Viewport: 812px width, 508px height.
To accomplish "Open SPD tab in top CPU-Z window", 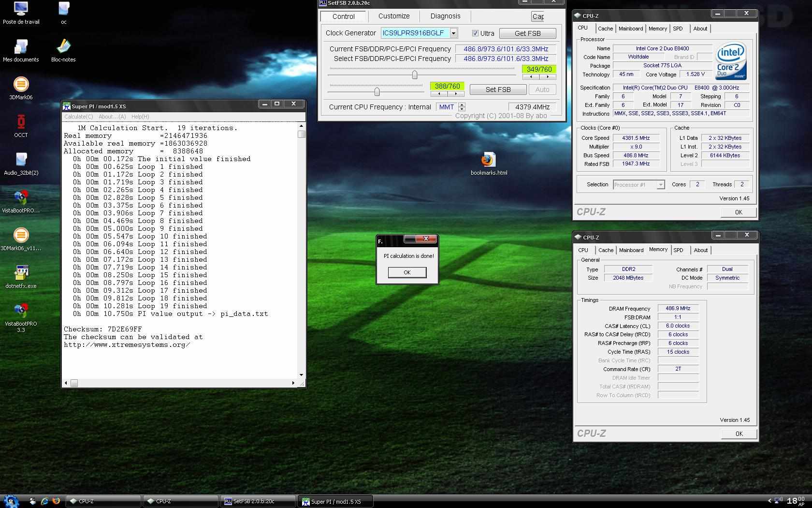I will point(678,29).
